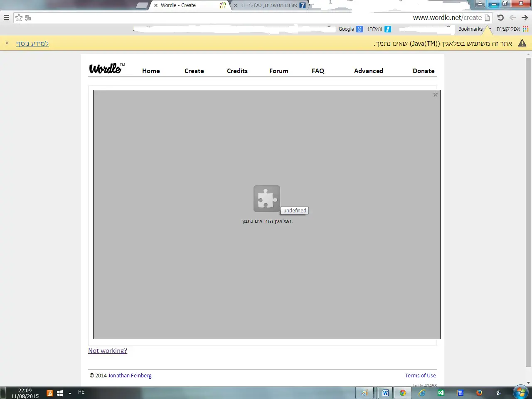Viewport: 532px width, 399px height.
Task: Dismiss the yellow Java plugin warning bar
Action: tap(7, 43)
